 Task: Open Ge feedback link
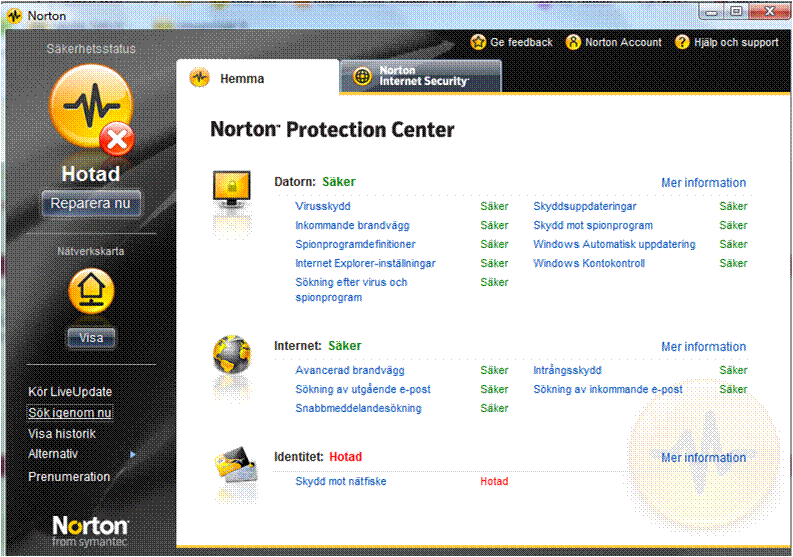(521, 42)
